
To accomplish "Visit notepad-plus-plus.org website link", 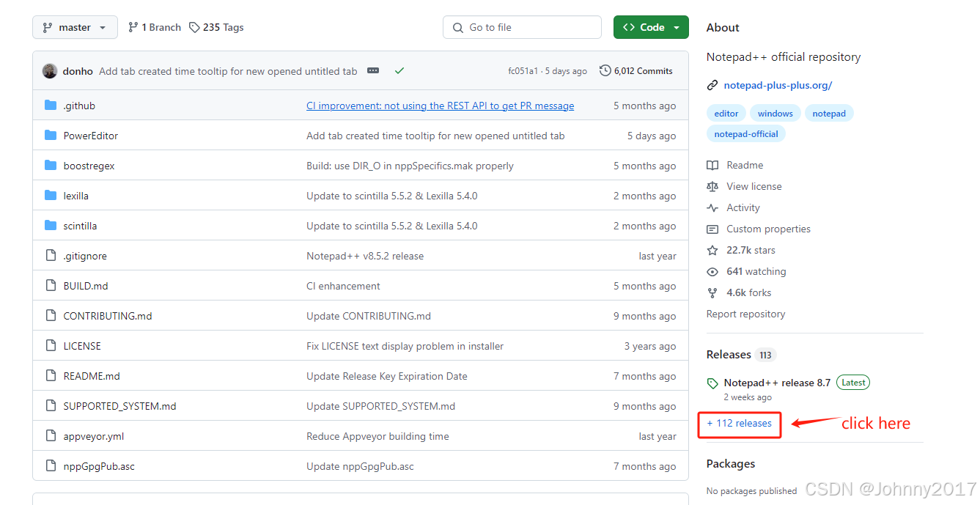I will click(778, 85).
